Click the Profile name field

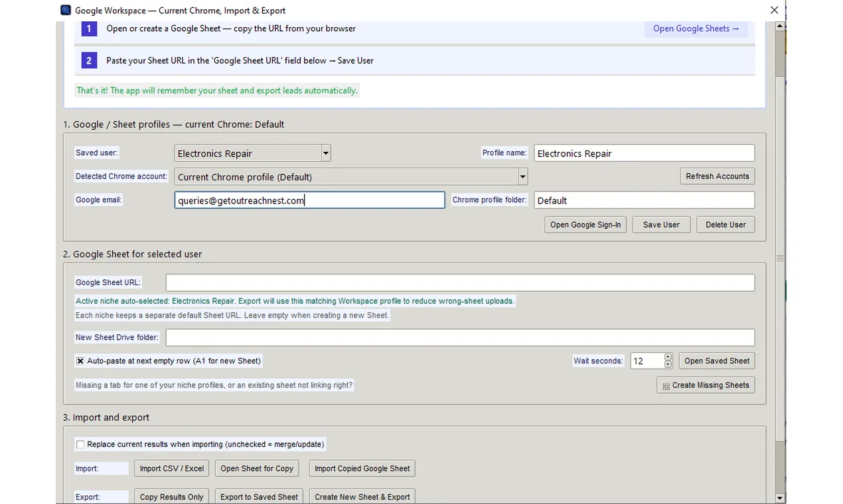[644, 153]
